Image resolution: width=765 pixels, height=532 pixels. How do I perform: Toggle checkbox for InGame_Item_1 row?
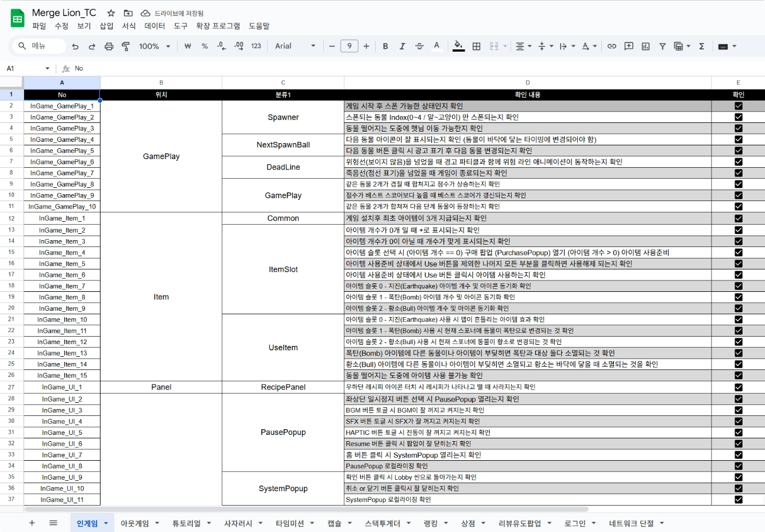739,218
